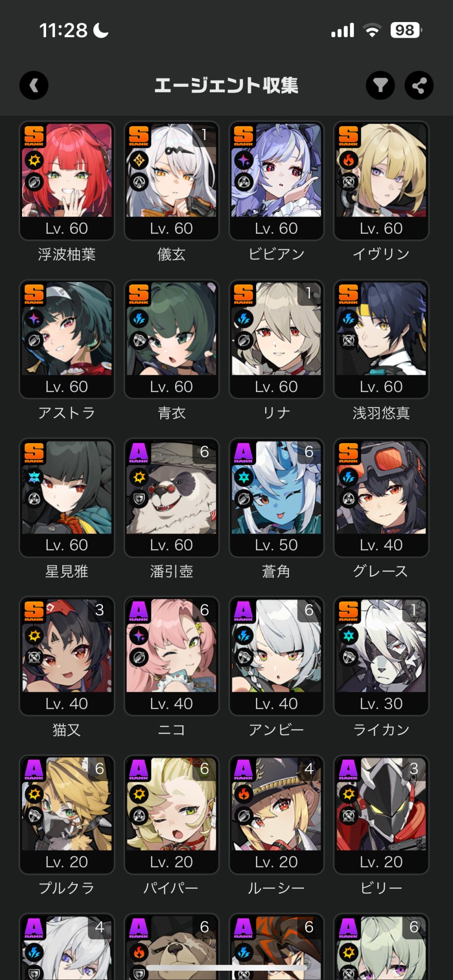Open the 儀玄 agent card
This screenshot has height=980, width=453.
(x=171, y=181)
